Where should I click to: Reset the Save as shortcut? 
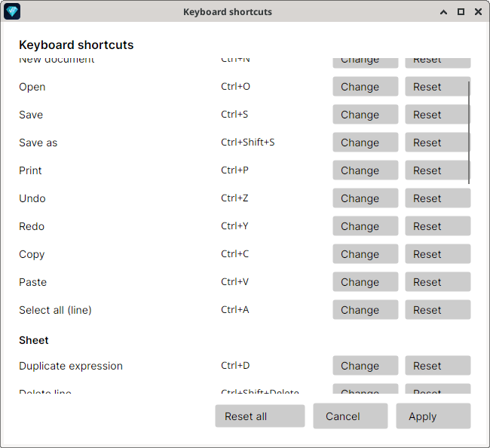(x=438, y=143)
